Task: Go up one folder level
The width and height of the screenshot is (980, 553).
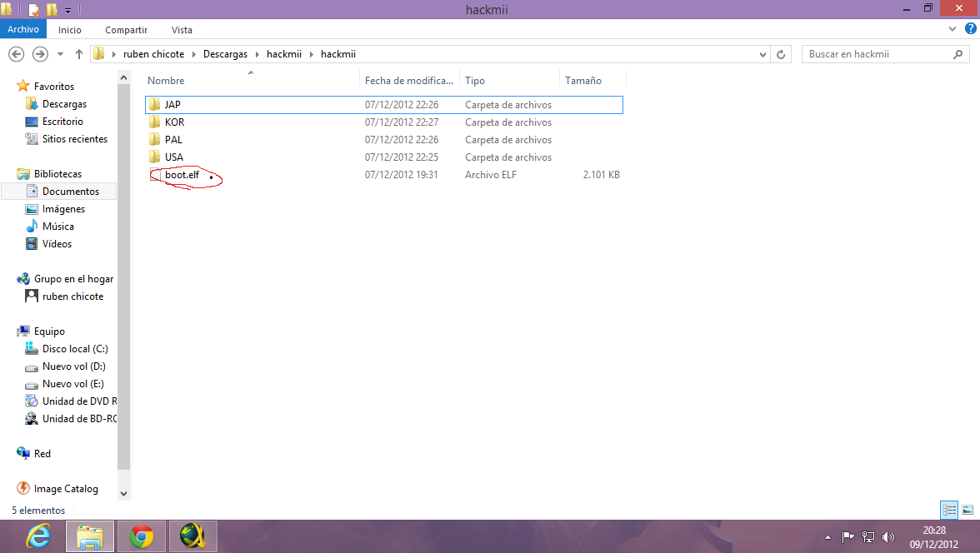Action: pos(78,54)
